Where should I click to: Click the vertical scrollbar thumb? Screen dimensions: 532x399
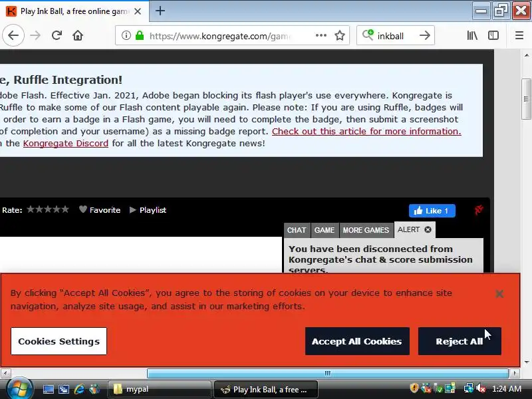point(526,98)
